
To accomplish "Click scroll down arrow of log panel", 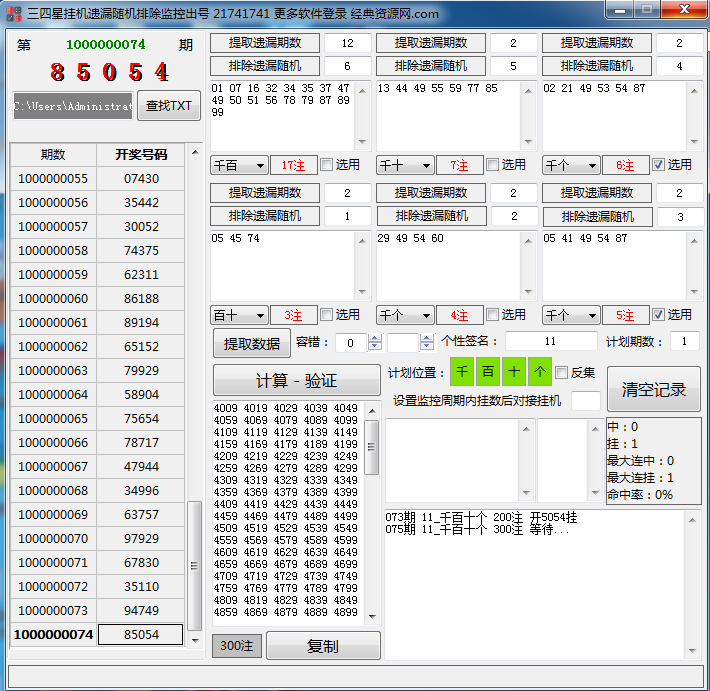I will click(692, 651).
